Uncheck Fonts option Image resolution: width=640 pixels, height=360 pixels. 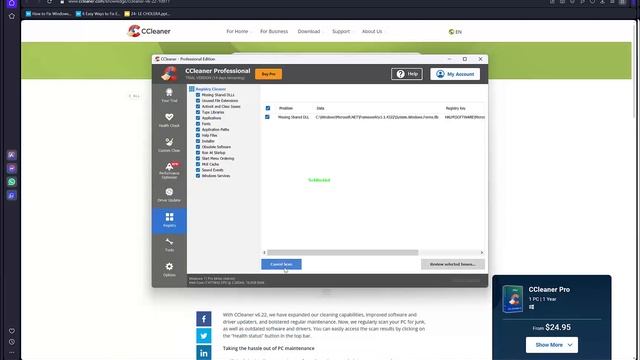[x=198, y=124]
